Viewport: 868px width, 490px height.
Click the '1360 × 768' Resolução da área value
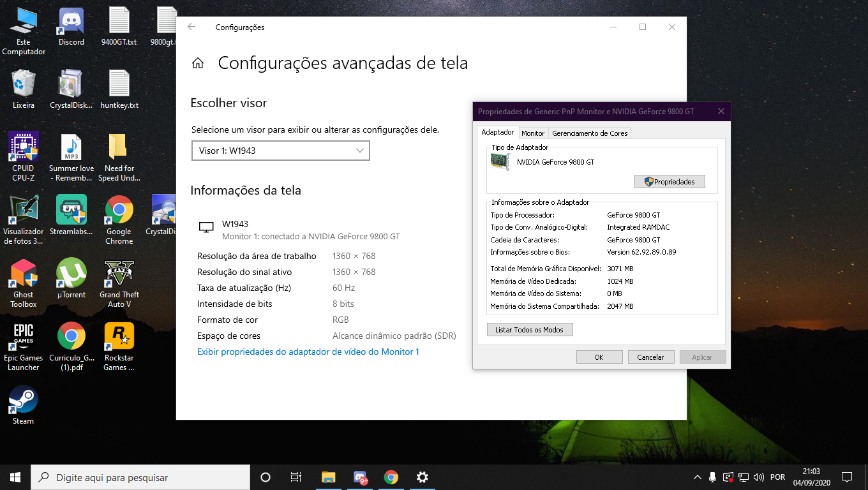354,256
